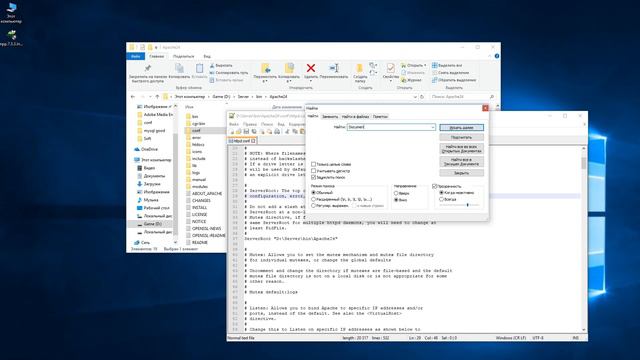640x360 pixels.
Task: Select Game (D:) in Explorer navigation pane
Action: tap(153, 224)
